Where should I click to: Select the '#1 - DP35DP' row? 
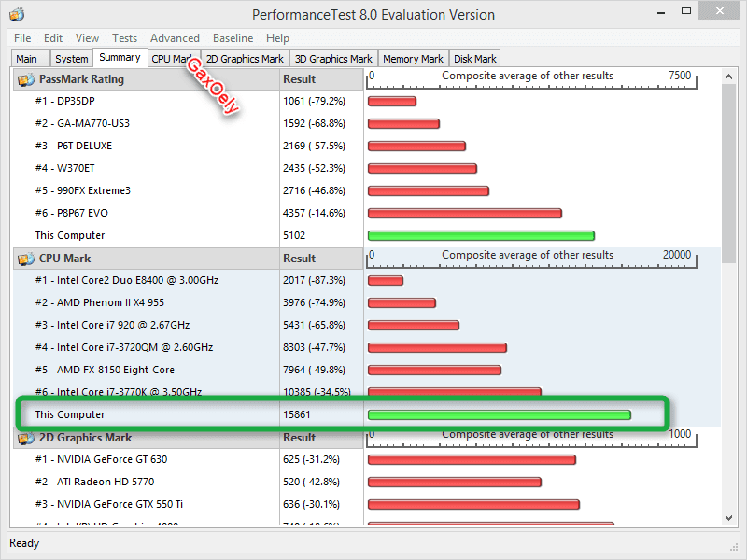[x=367, y=101]
